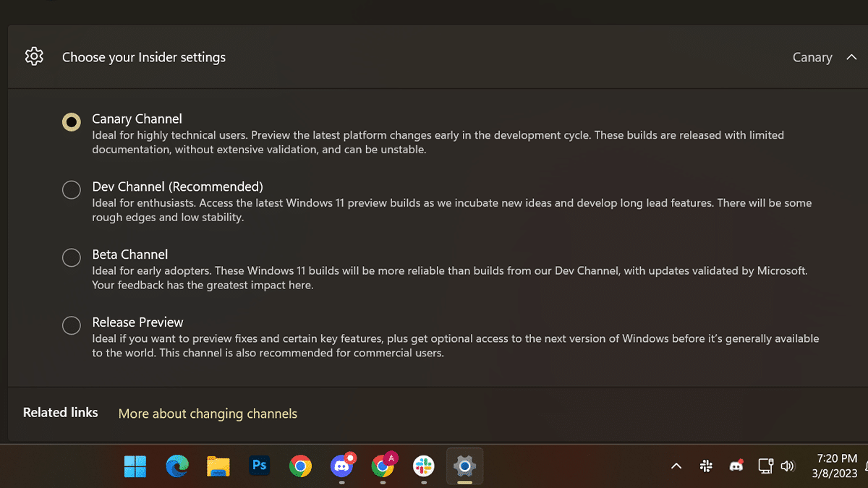Image resolution: width=868 pixels, height=488 pixels.
Task: Collapse the Insider settings chevron
Action: 851,57
